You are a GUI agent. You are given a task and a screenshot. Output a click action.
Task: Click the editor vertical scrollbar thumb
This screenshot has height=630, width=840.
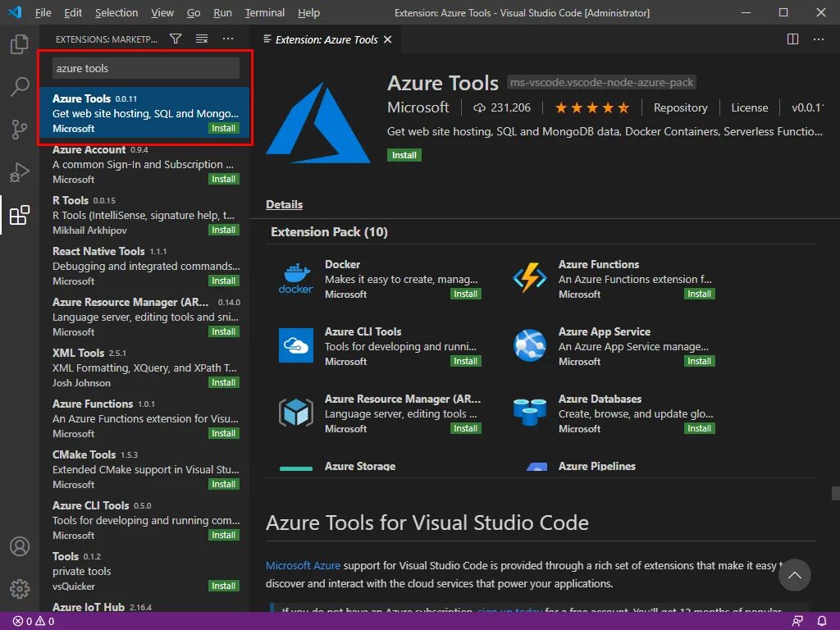[835, 493]
